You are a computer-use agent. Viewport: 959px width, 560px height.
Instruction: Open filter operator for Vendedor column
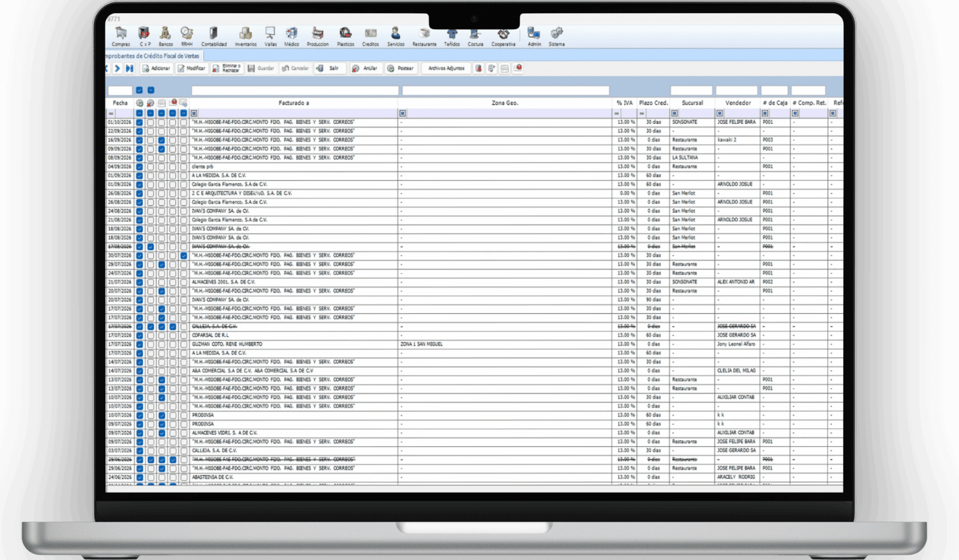click(720, 113)
